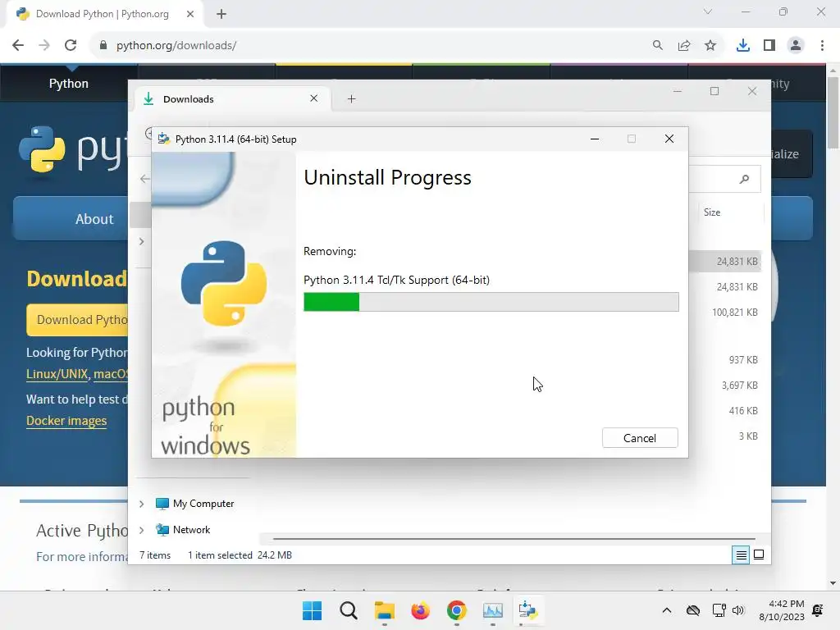Close the Downloads tab in File Explorer

[x=314, y=98]
